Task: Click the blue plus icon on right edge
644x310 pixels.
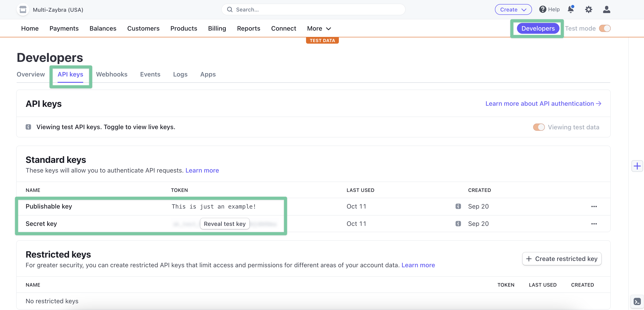Action: click(x=637, y=166)
